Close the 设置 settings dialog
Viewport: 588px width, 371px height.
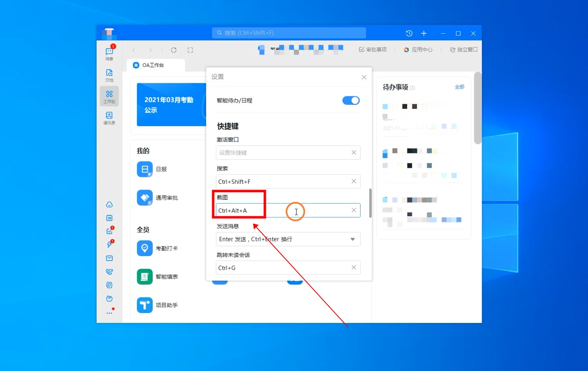point(364,77)
